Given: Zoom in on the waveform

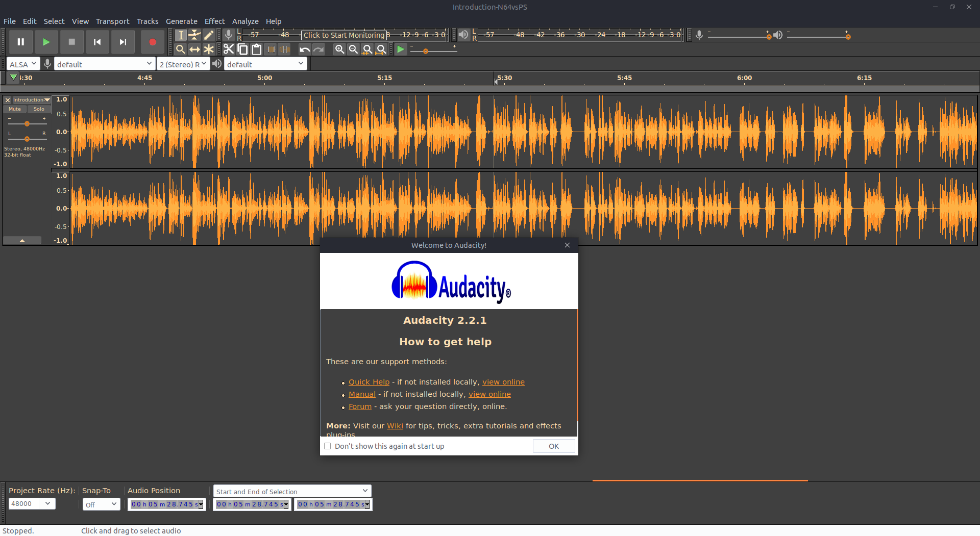Looking at the screenshot, I should point(339,49).
